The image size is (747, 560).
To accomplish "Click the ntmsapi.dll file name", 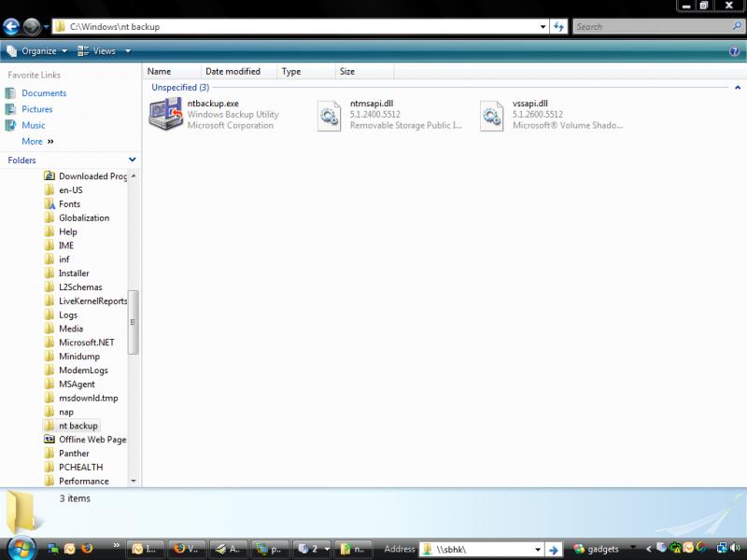I will [372, 104].
